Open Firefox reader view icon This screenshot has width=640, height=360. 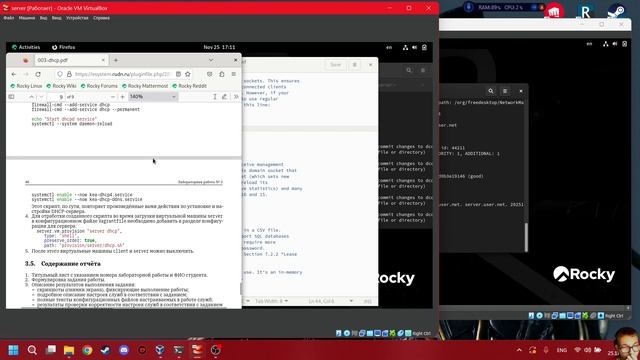[178, 74]
